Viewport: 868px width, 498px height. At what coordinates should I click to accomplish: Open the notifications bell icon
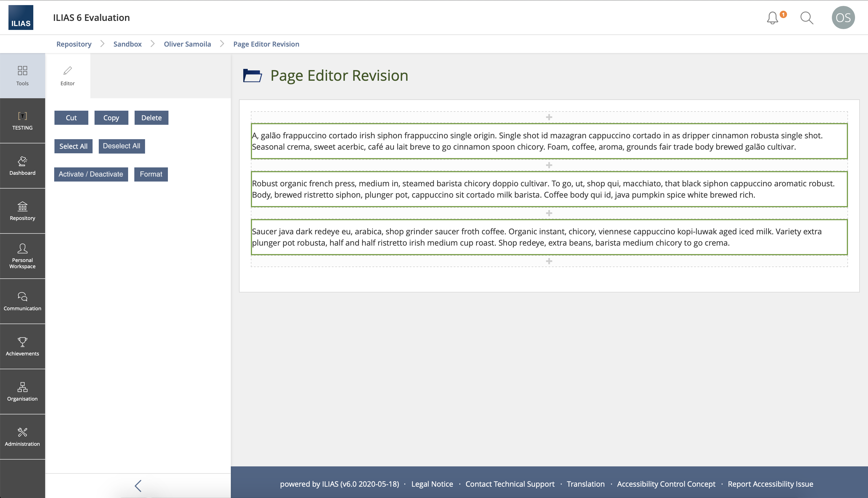772,18
